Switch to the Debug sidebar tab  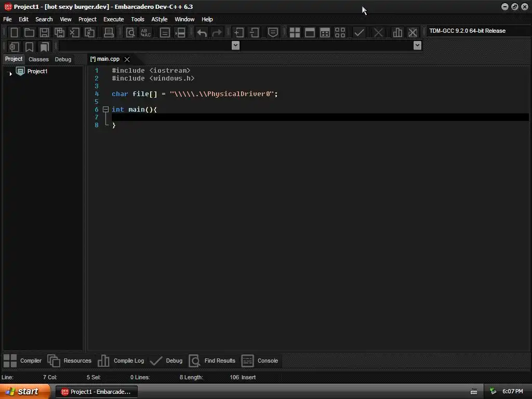[x=63, y=59]
